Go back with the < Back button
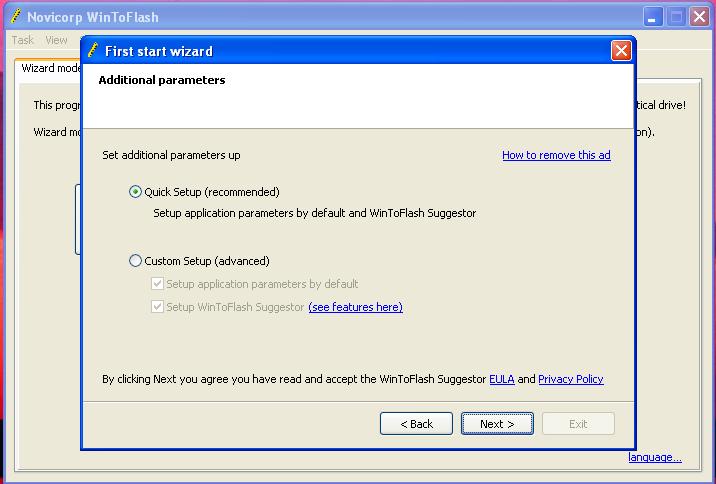 pyautogui.click(x=416, y=424)
